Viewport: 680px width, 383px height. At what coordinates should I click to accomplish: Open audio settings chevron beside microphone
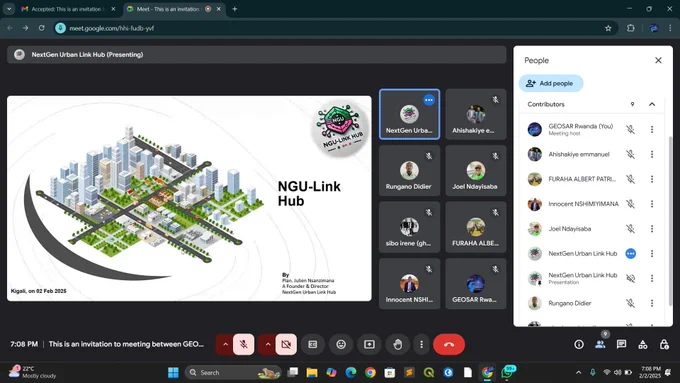(x=225, y=344)
